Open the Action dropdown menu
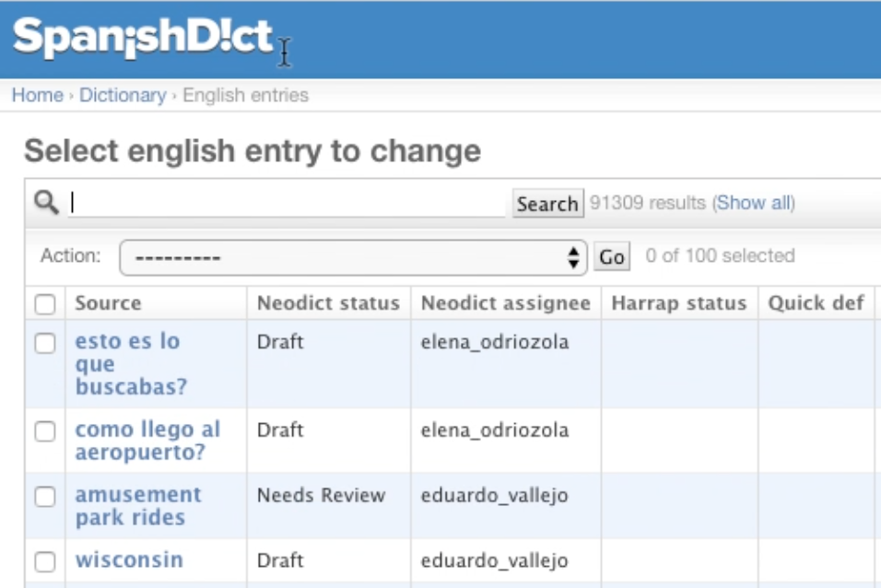This screenshot has height=588, width=881. point(353,257)
